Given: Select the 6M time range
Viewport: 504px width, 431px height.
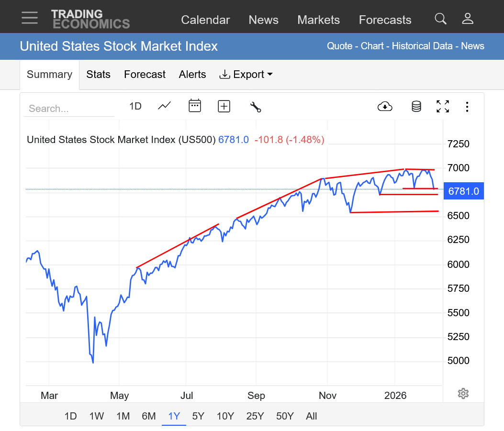Looking at the screenshot, I should (x=148, y=416).
